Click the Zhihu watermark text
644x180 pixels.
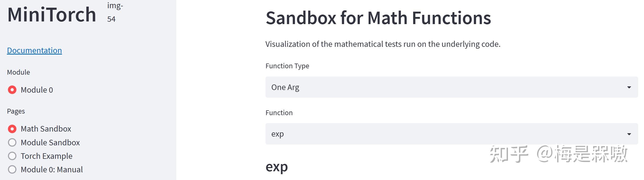tap(559, 154)
